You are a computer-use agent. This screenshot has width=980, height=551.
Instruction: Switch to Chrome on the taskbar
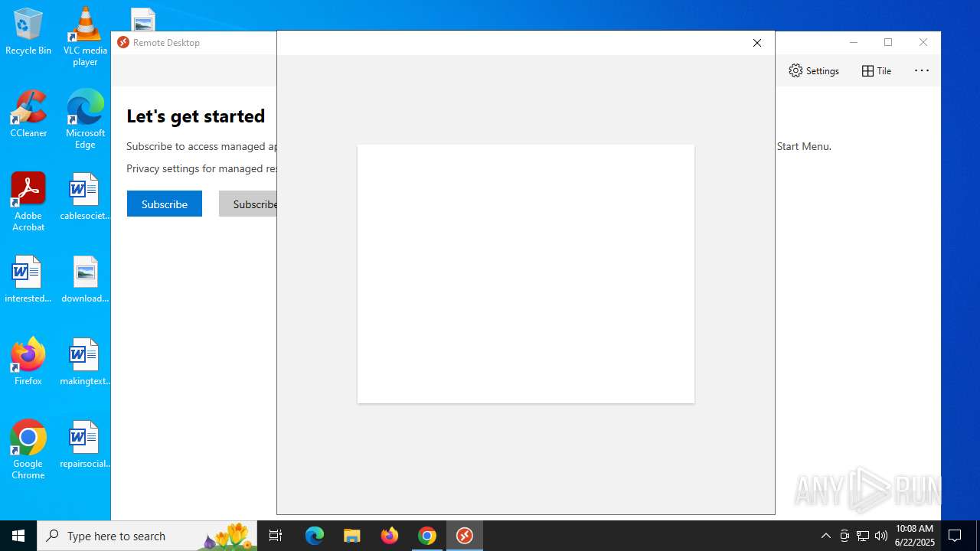pos(427,536)
